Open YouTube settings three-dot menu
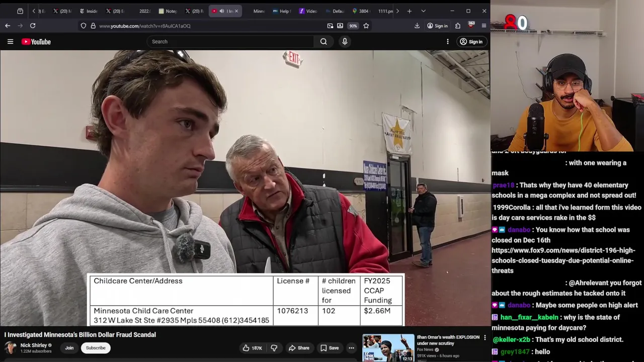This screenshot has height=362, width=644. [x=448, y=42]
